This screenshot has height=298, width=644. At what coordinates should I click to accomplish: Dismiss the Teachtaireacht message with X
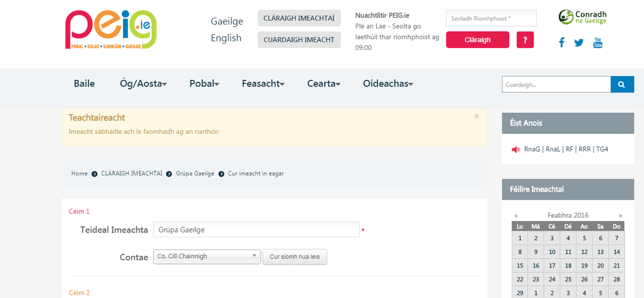click(x=477, y=116)
